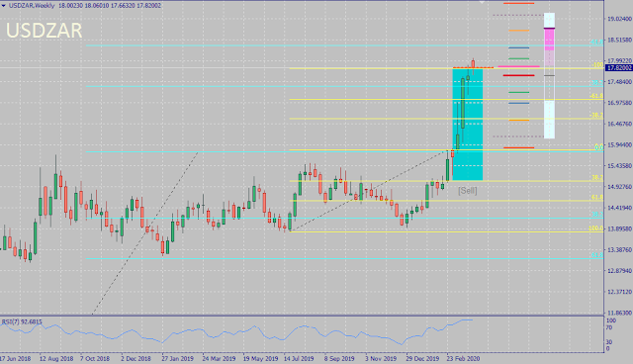
Task: Click the [Sell] label under the cyan box
Action: pyautogui.click(x=468, y=190)
